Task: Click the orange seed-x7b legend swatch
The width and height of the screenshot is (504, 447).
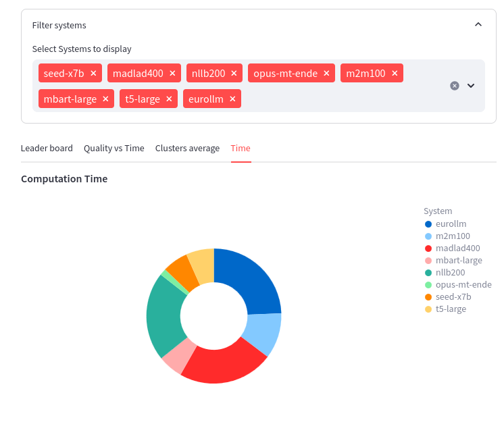Action: pos(428,296)
